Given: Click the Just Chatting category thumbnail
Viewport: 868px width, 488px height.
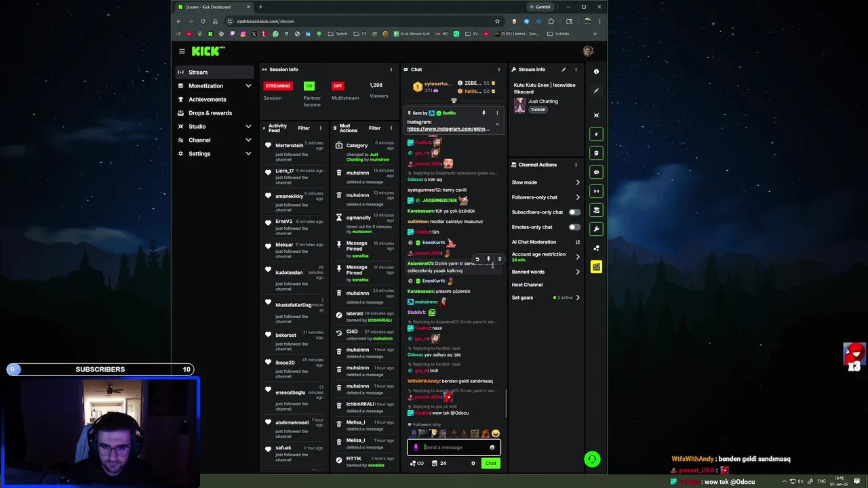Looking at the screenshot, I should 519,105.
